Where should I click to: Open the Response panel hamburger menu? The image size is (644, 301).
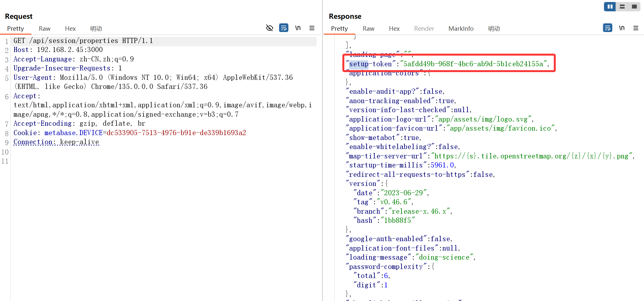pyautogui.click(x=636, y=28)
